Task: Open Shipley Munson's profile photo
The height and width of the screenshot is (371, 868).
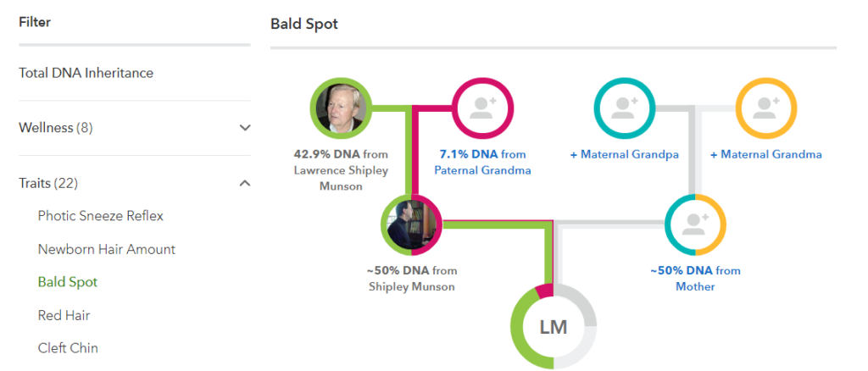Action: [x=412, y=224]
